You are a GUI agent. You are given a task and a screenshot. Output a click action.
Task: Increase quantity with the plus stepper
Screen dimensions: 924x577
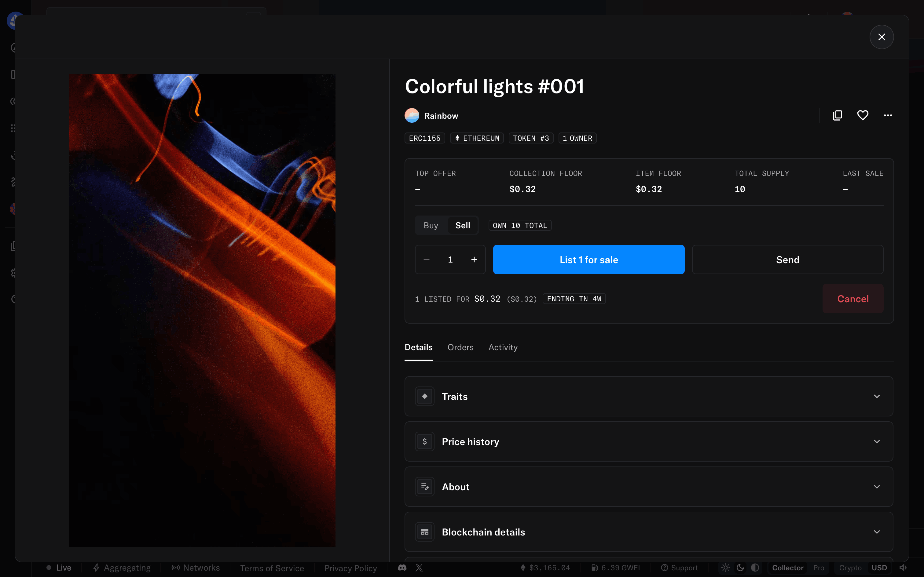click(474, 259)
